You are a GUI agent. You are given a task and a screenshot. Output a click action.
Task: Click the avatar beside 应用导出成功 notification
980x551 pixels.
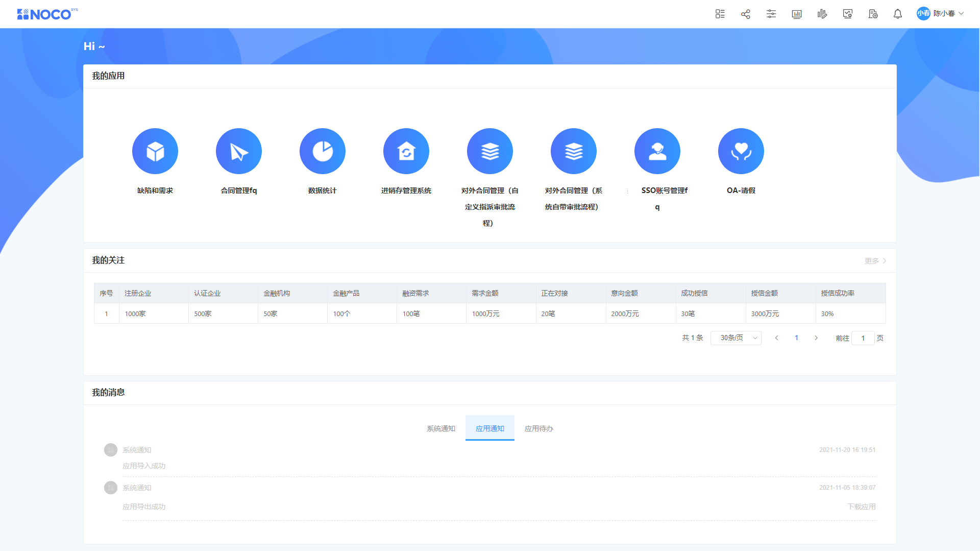click(x=111, y=488)
